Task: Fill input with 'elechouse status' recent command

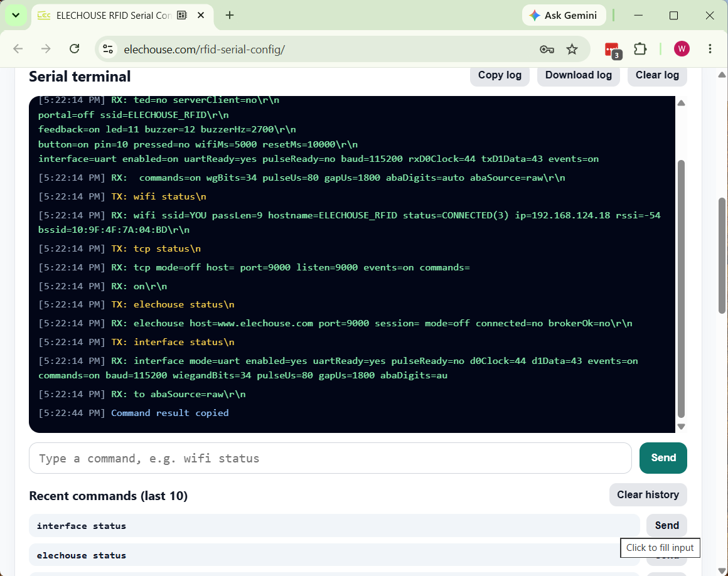Action: [x=335, y=555]
